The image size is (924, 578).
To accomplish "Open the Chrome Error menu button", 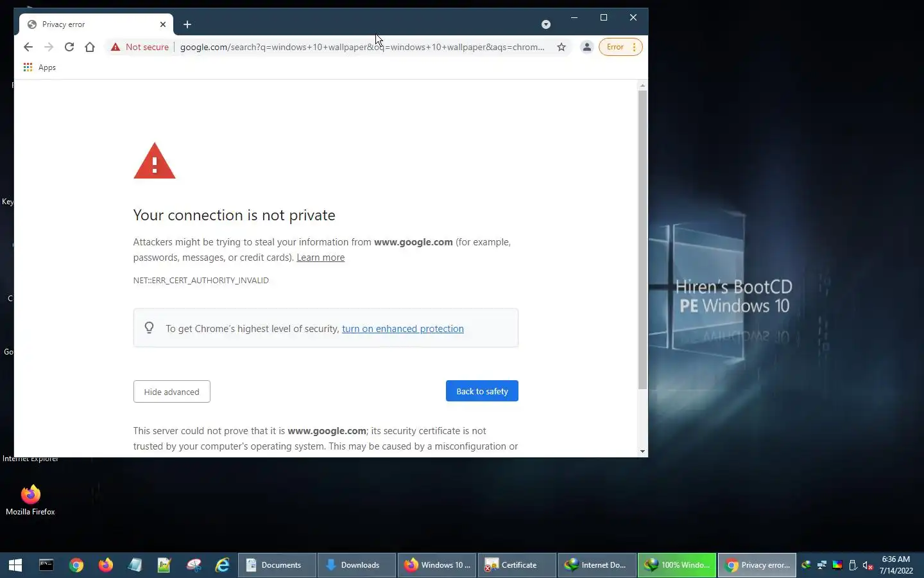I will coord(620,47).
